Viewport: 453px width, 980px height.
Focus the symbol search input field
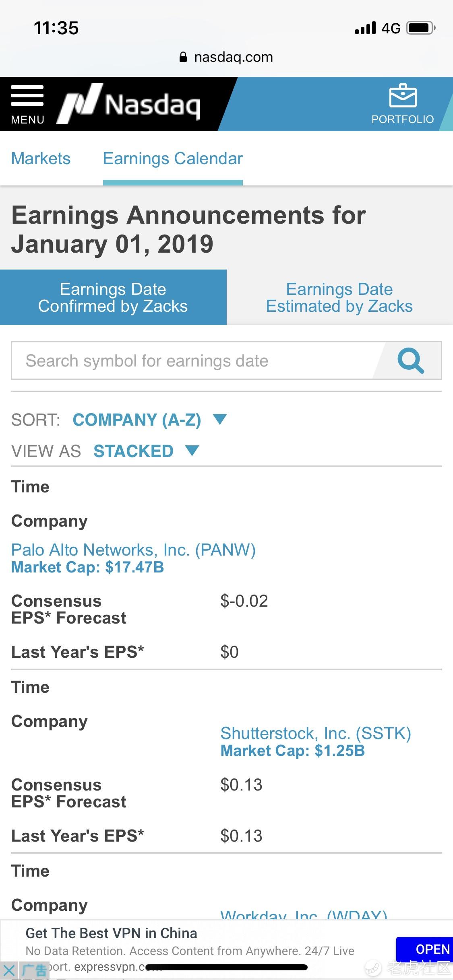[193, 360]
